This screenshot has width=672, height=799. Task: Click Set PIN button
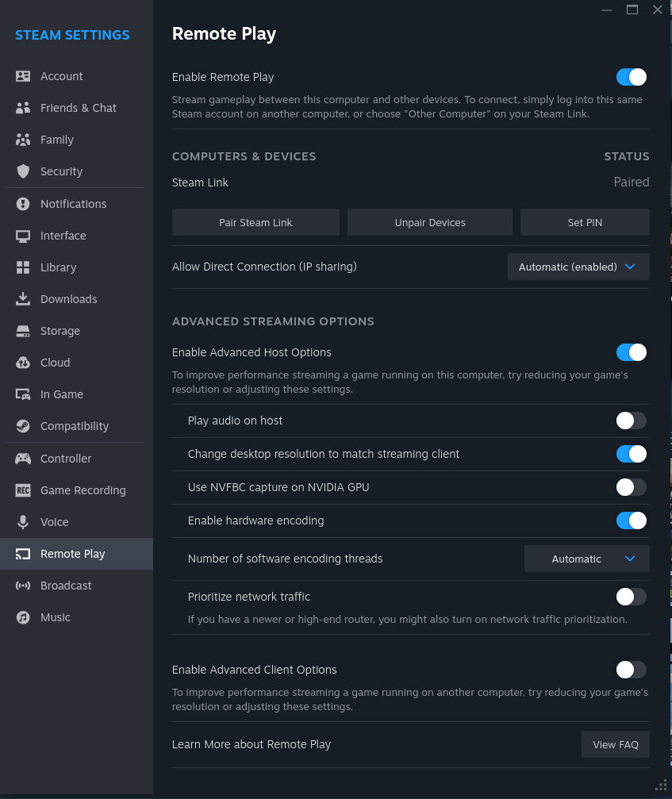click(x=585, y=222)
